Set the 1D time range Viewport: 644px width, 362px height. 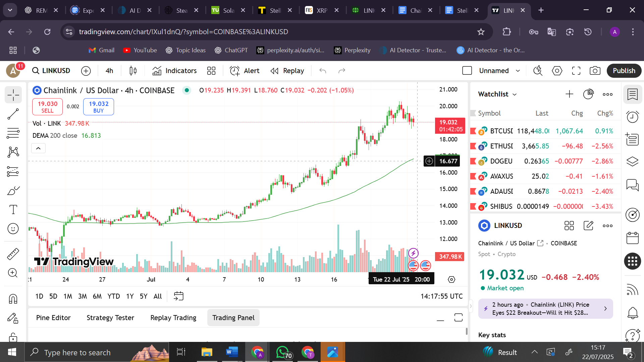(39, 296)
